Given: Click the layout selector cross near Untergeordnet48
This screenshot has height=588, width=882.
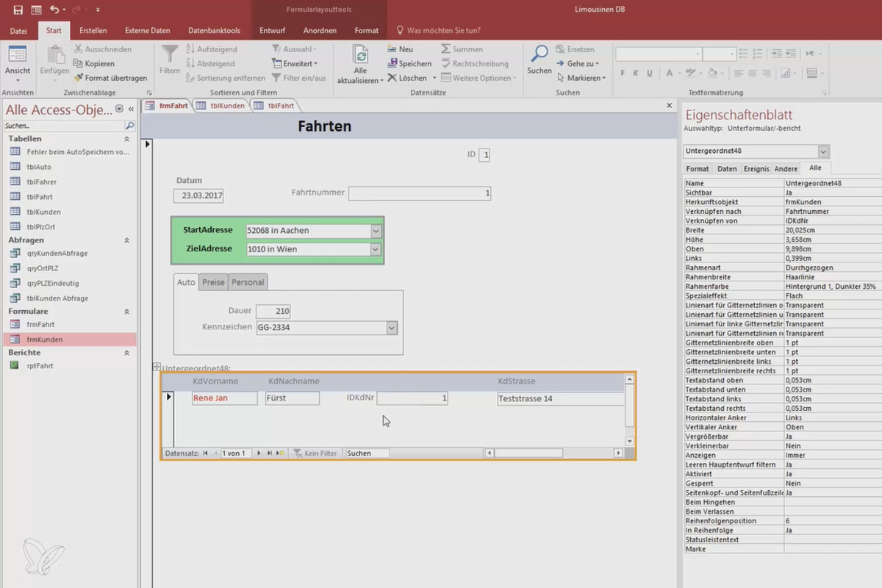Looking at the screenshot, I should coord(157,367).
